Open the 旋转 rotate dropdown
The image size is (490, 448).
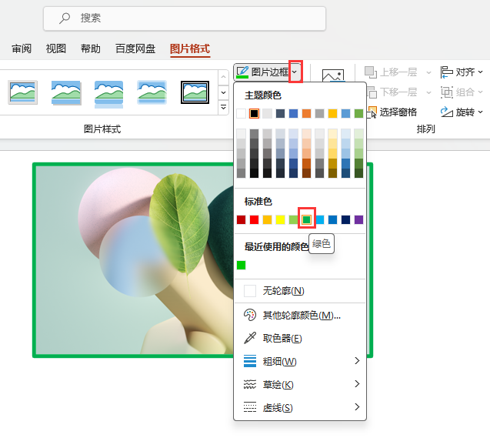pyautogui.click(x=462, y=112)
